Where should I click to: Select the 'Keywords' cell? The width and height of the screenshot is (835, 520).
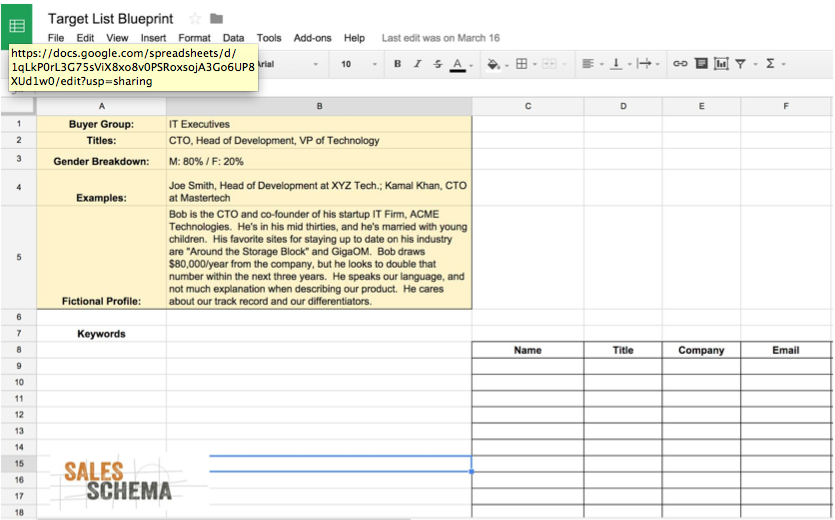[101, 334]
